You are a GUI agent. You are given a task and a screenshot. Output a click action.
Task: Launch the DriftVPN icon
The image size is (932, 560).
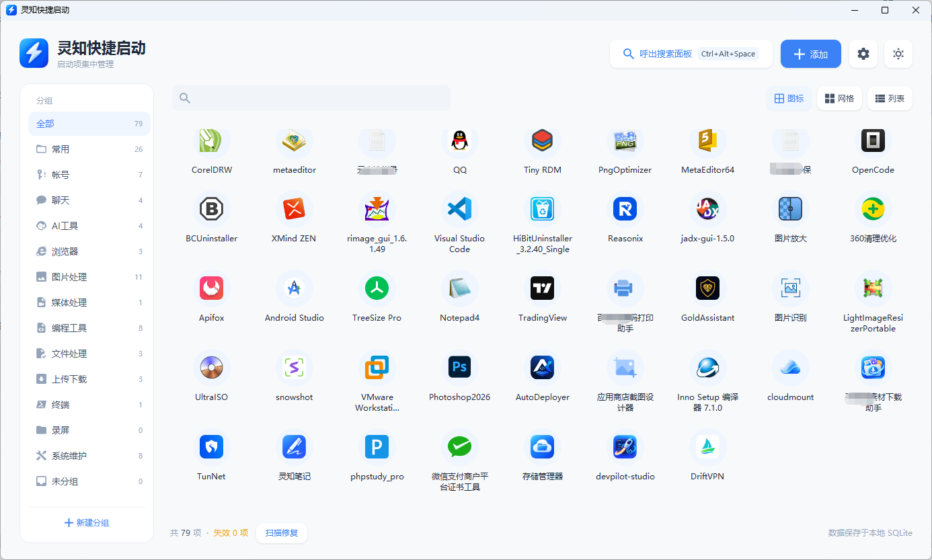[708, 448]
